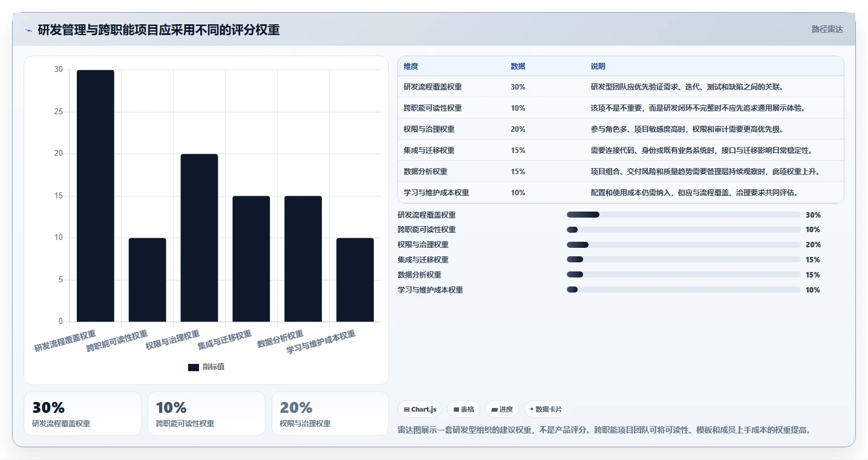Click x-axis label 学习与维护成本权重 under chart

point(321,342)
